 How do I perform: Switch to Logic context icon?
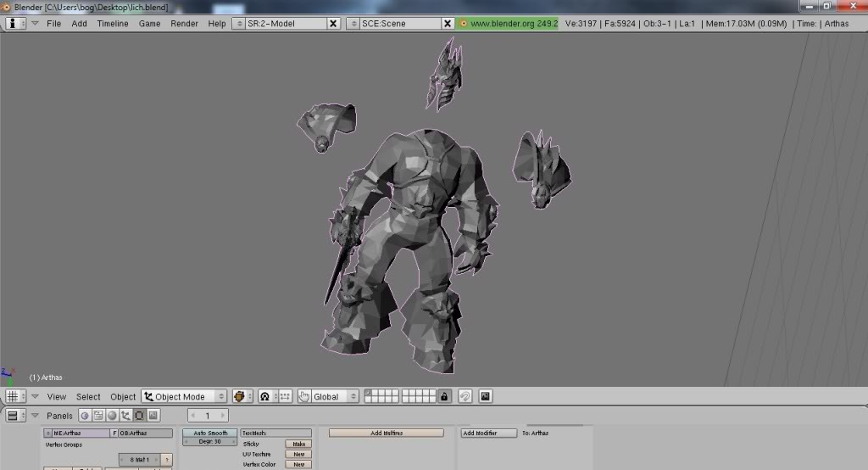point(85,415)
